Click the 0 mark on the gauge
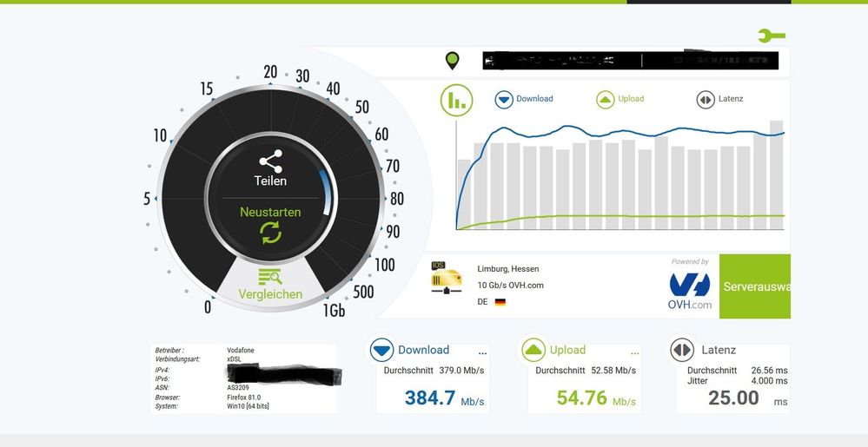This screenshot has height=447, width=868. point(208,307)
